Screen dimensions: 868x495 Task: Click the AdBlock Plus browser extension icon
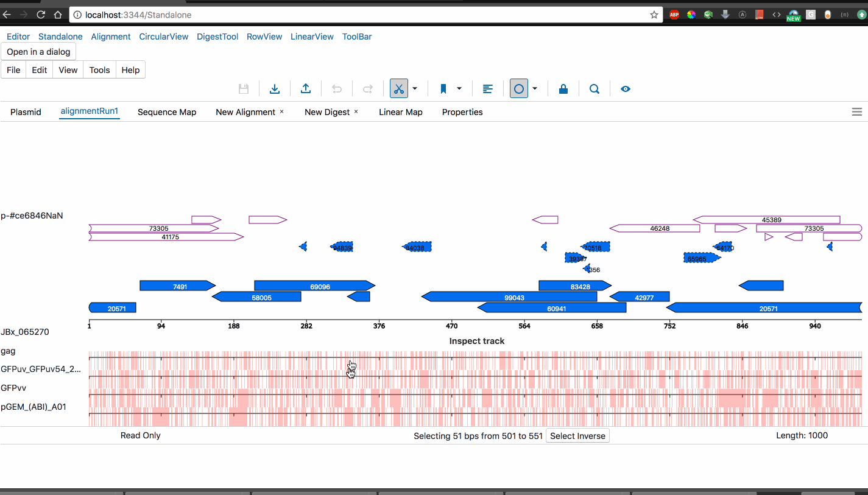pyautogui.click(x=674, y=15)
